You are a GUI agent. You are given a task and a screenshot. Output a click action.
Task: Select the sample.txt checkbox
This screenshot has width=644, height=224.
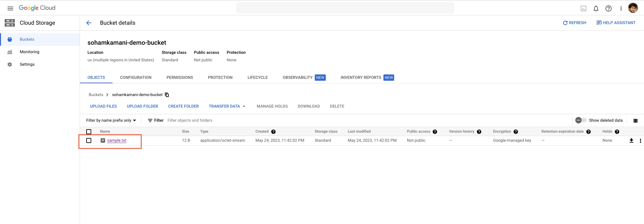point(89,140)
